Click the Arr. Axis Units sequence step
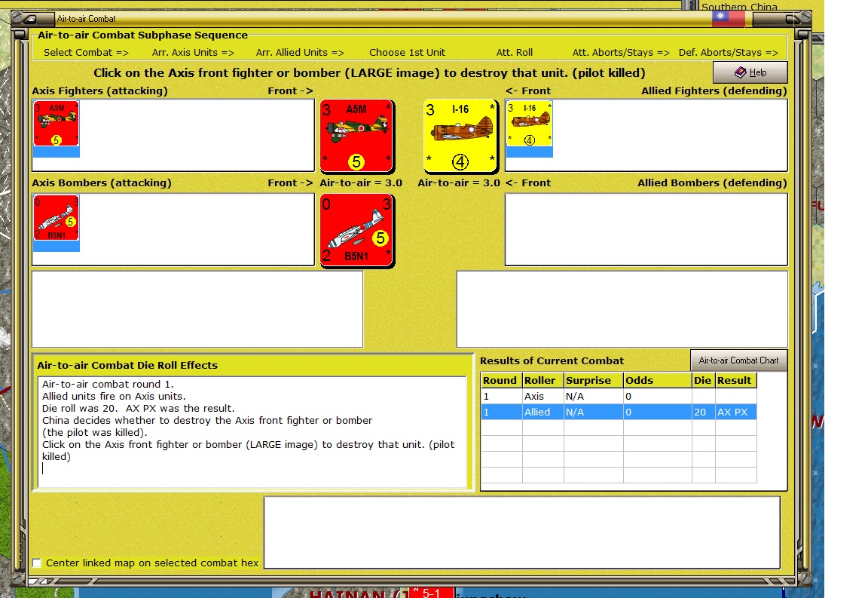The height and width of the screenshot is (598, 868). [x=193, y=53]
